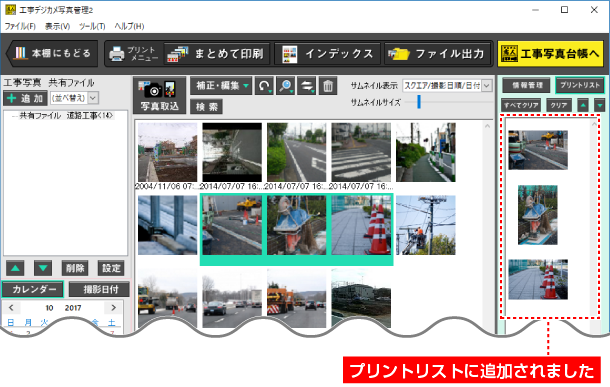Viewport: 610px width, 387px height.
Task: Switch to the プリントリスト panel
Action: click(580, 85)
